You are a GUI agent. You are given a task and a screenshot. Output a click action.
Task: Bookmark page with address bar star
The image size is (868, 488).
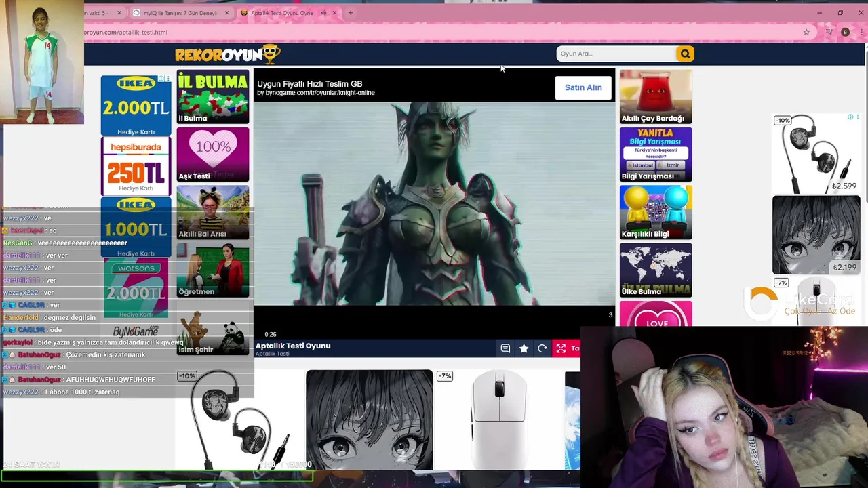tap(806, 32)
